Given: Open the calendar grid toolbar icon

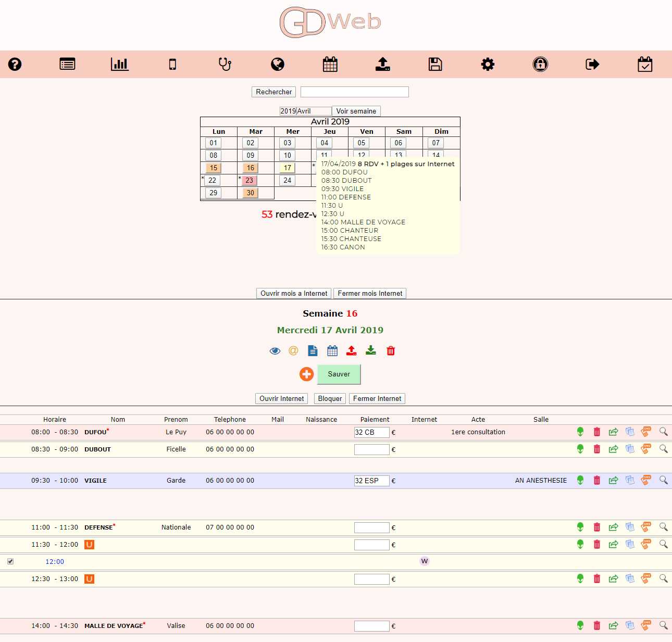Looking at the screenshot, I should (x=330, y=64).
